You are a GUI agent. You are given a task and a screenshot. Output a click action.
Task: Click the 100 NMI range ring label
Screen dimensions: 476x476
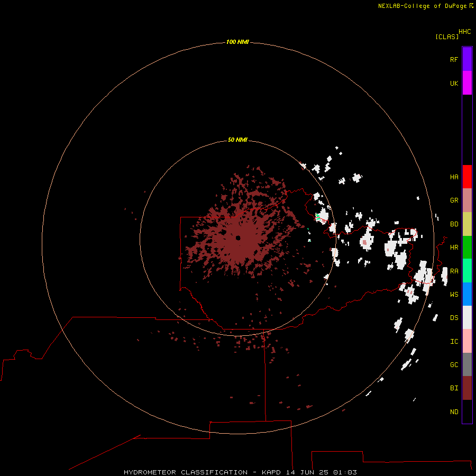(237, 42)
